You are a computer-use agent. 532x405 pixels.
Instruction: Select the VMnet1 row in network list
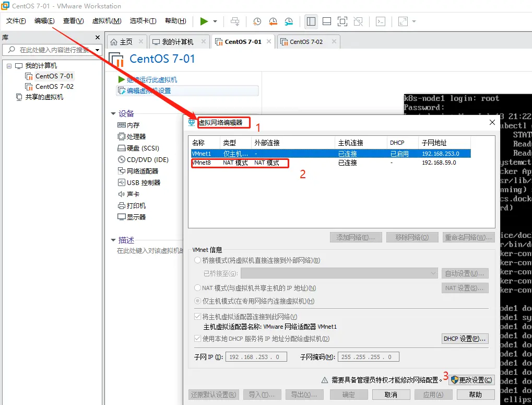[x=331, y=154]
